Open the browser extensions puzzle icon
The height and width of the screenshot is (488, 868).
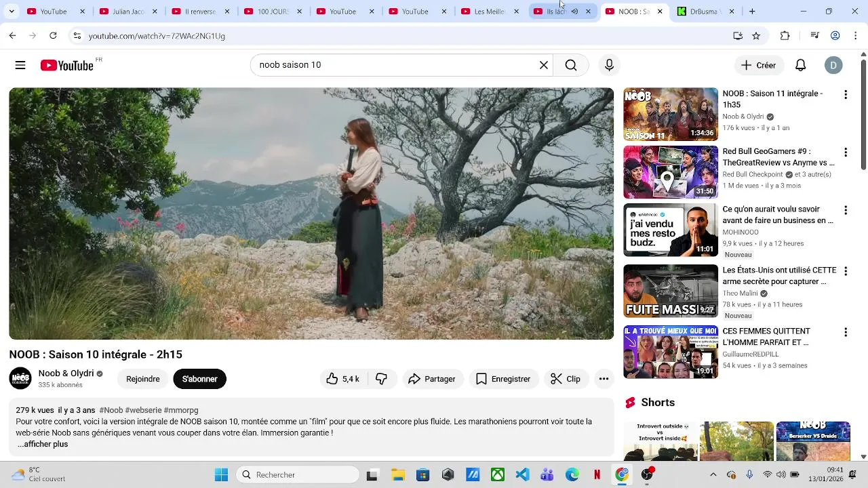[785, 36]
